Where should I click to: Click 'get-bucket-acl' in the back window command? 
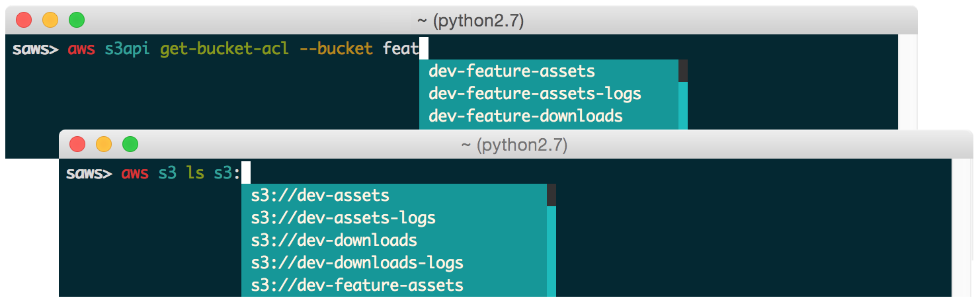click(224, 49)
